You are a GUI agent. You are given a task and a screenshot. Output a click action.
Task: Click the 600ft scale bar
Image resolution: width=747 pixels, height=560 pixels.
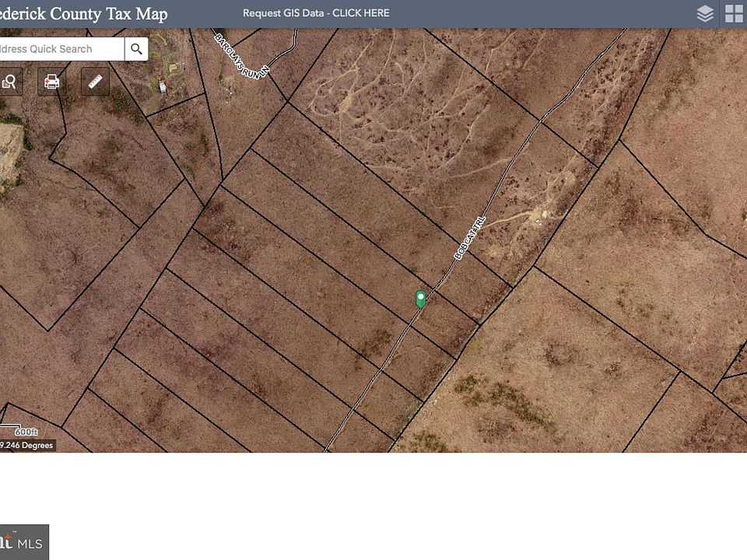(x=22, y=430)
